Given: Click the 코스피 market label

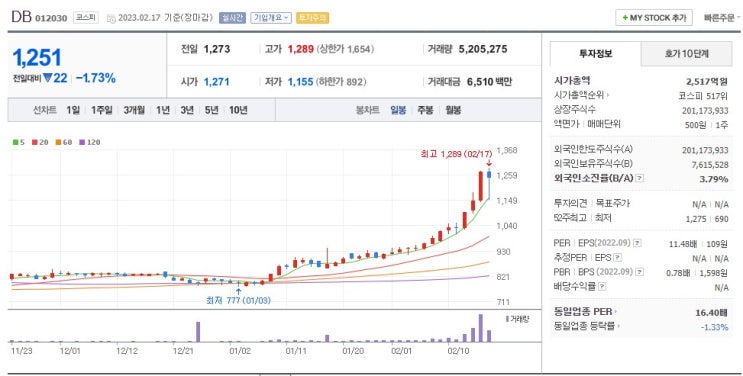Looking at the screenshot, I should pyautogui.click(x=85, y=18).
